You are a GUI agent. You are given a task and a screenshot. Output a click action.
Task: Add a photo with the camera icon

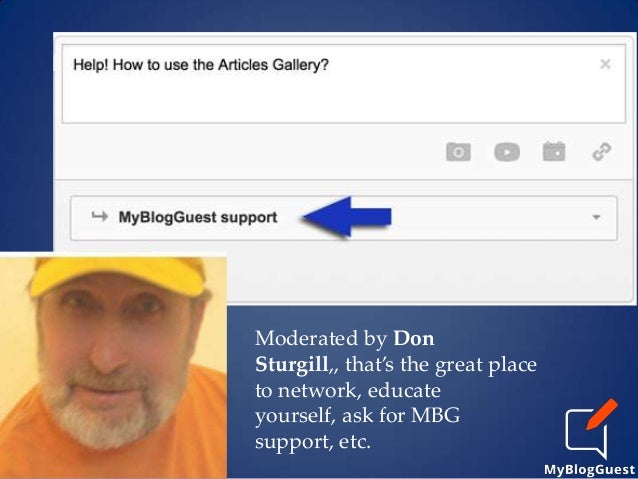click(x=458, y=152)
